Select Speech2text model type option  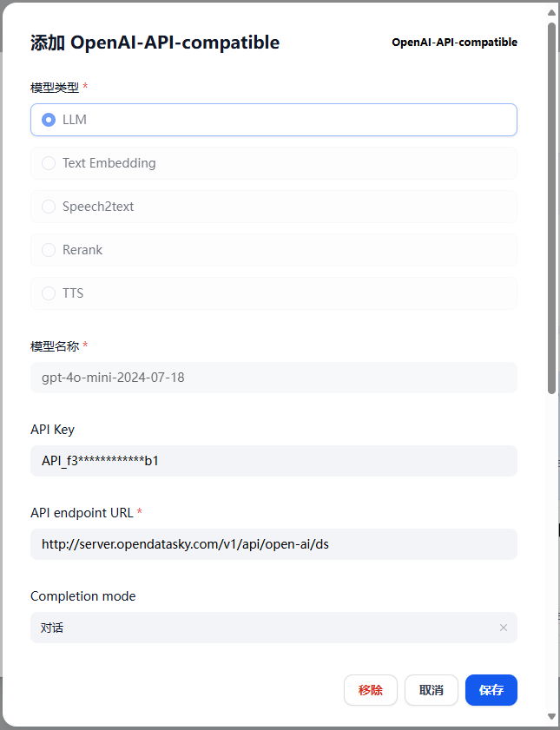pos(273,207)
